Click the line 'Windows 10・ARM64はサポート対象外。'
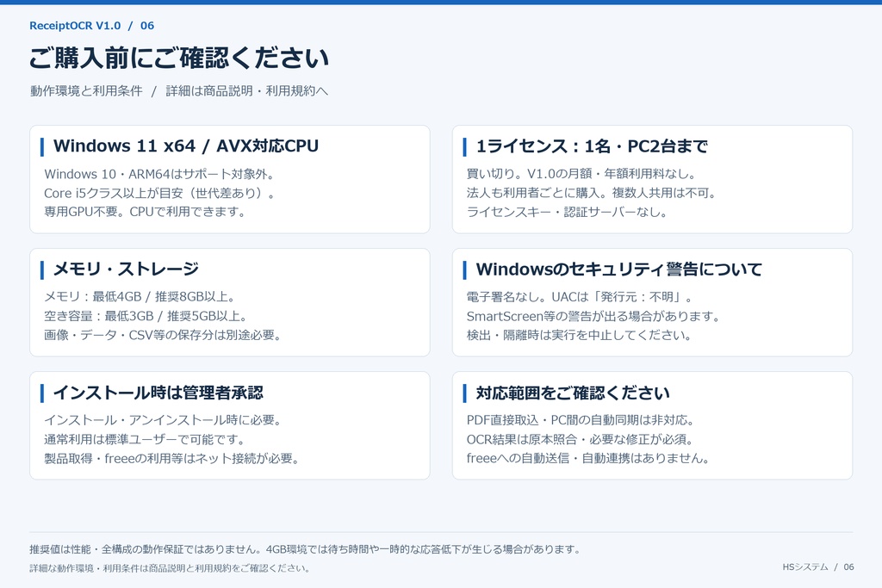The height and width of the screenshot is (588, 882). pos(159,174)
